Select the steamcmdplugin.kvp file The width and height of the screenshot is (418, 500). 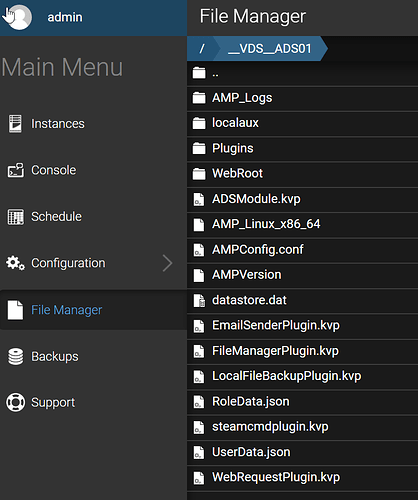click(x=302, y=427)
